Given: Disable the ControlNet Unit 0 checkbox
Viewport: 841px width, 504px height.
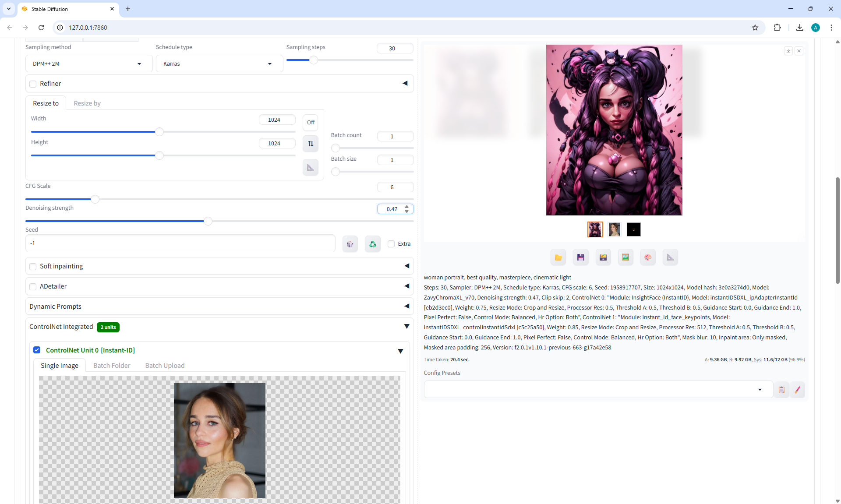Looking at the screenshot, I should coord(37,350).
